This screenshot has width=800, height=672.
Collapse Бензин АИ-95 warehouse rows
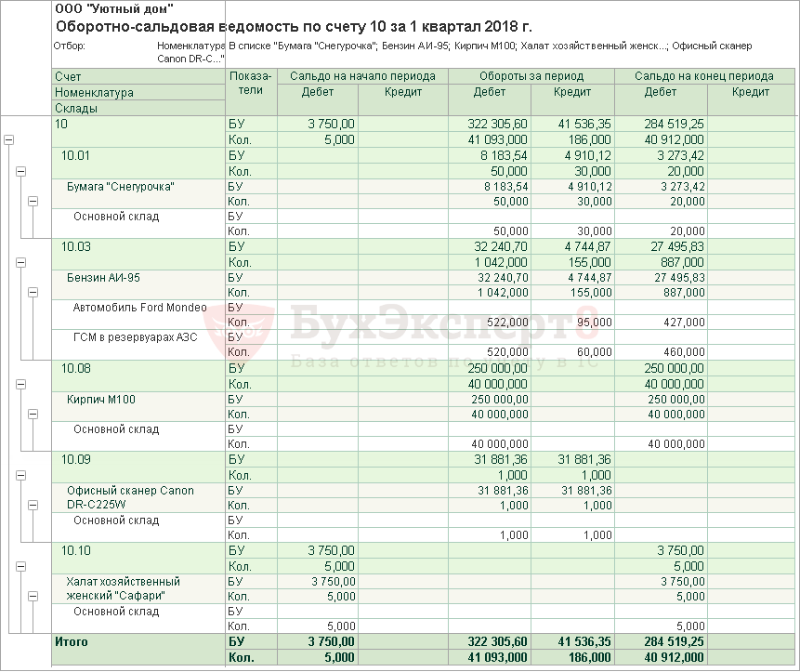pyautogui.click(x=33, y=292)
